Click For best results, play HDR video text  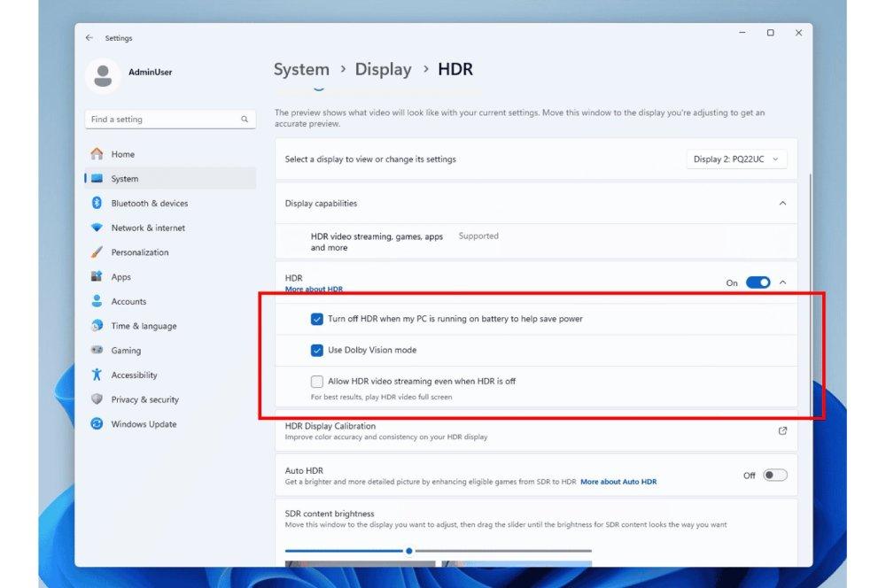(381, 397)
